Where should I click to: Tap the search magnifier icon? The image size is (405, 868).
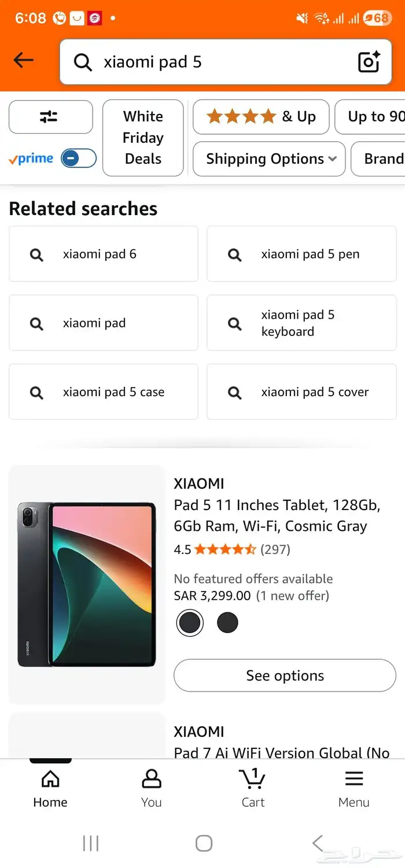pos(82,62)
